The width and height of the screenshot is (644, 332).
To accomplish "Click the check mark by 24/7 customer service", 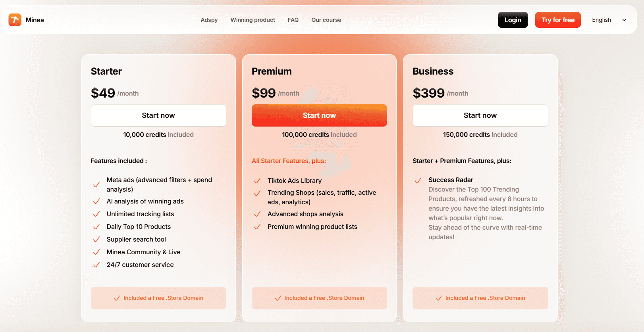I will pos(96,265).
